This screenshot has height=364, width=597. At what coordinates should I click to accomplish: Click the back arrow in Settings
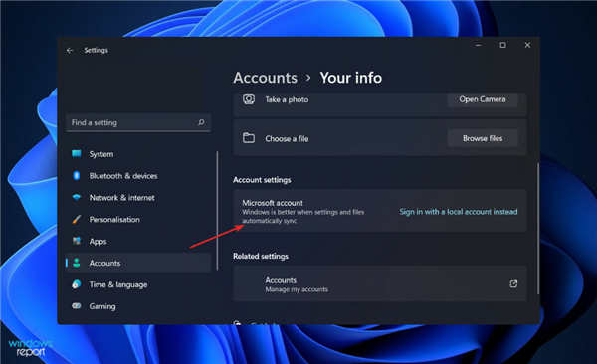pos(70,51)
